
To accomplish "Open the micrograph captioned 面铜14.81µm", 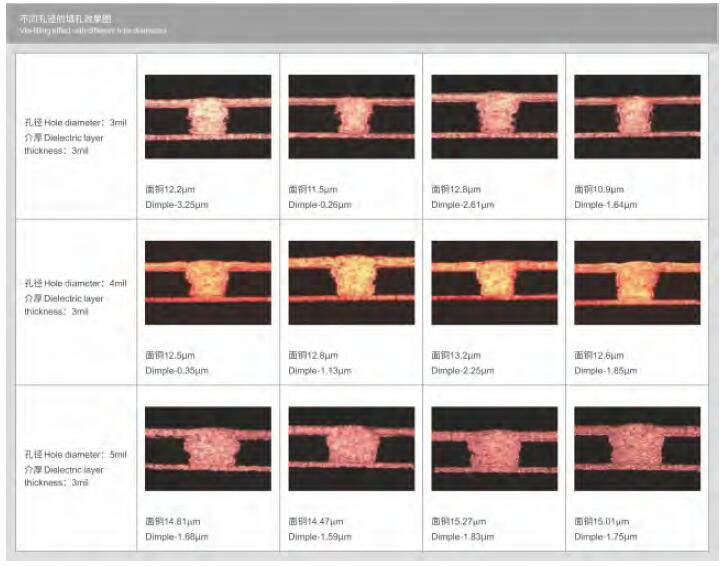I will click(208, 448).
